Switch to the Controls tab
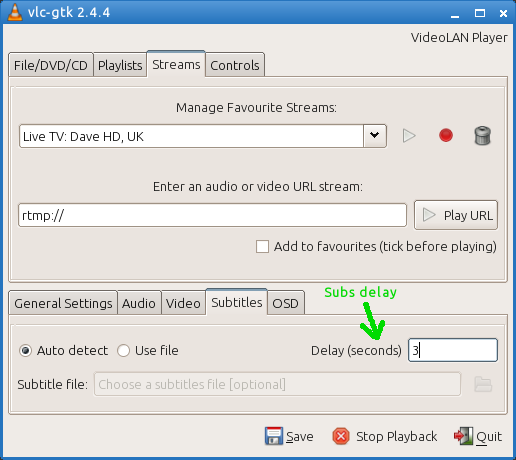The width and height of the screenshot is (516, 460). tap(235, 65)
